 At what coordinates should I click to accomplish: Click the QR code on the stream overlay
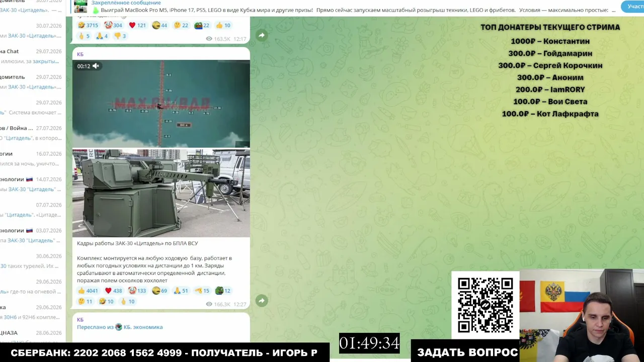pyautogui.click(x=486, y=305)
